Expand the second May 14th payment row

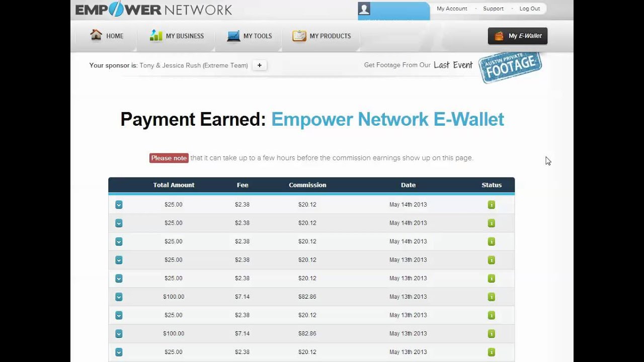[x=119, y=223]
